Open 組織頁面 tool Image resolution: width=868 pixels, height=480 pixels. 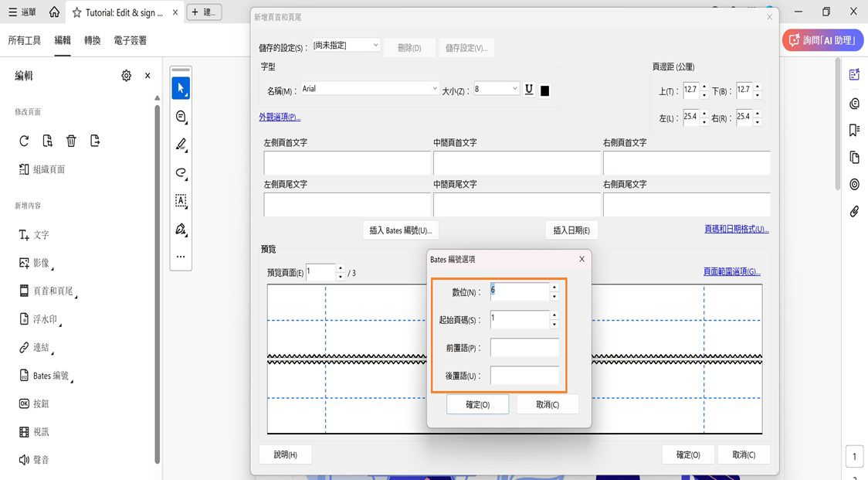42,169
